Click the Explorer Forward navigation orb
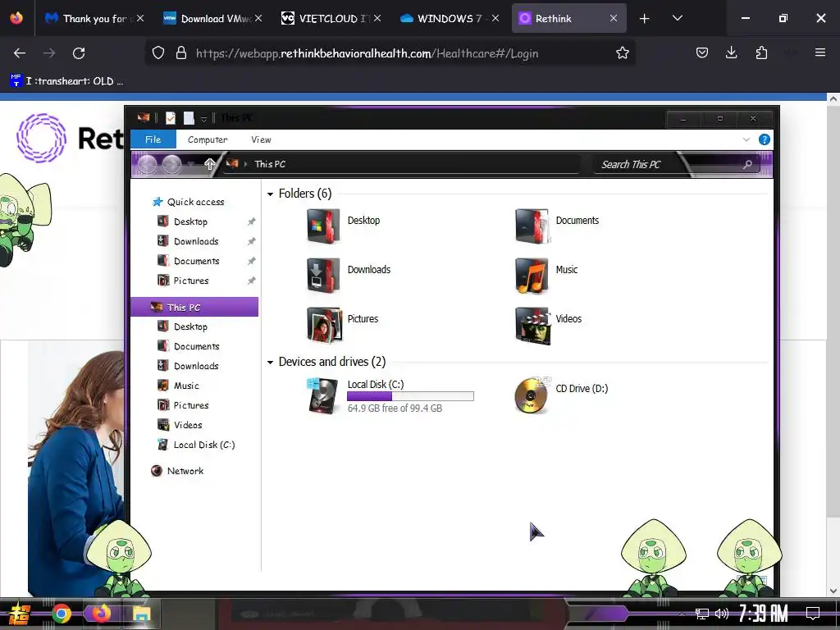The width and height of the screenshot is (840, 630). click(171, 164)
